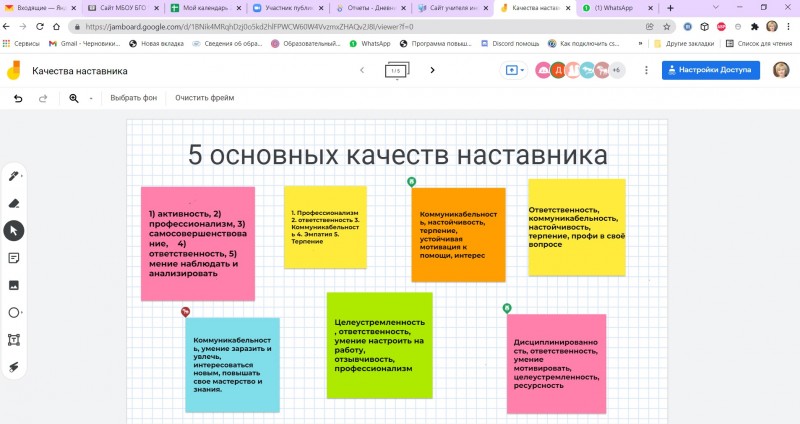Switch to the WhatsApp browser tab
800x424 pixels.
tap(620, 8)
